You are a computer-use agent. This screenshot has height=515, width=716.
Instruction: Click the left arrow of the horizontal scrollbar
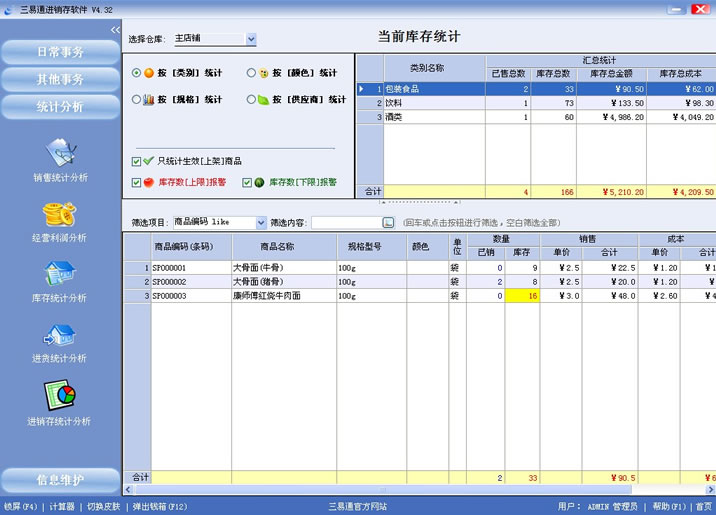[x=128, y=490]
